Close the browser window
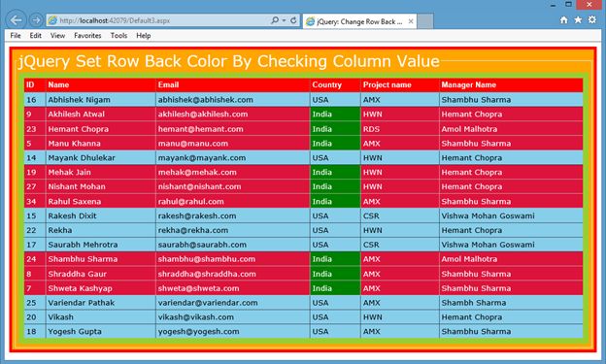The image size is (606, 364). tap(589, 5)
